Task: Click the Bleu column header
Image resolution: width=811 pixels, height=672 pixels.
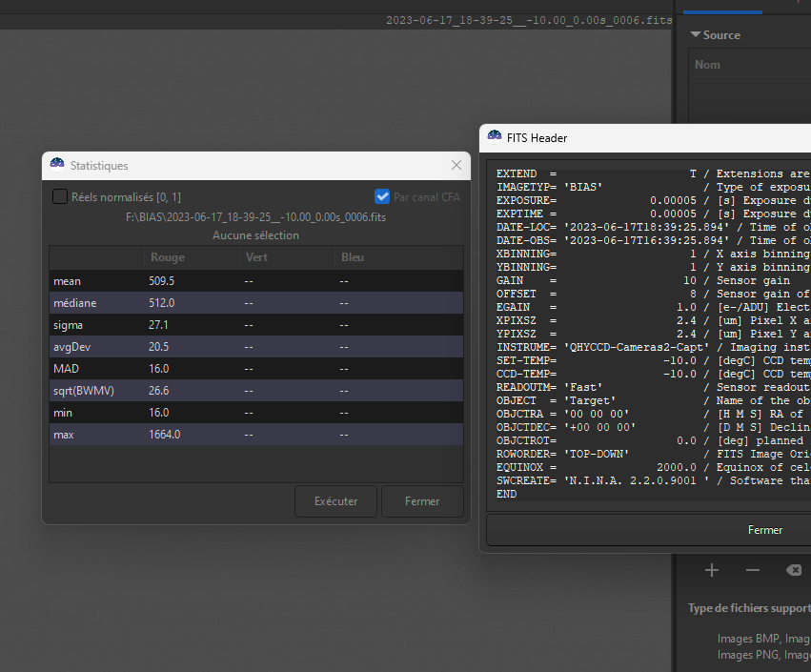Action: [x=352, y=257]
